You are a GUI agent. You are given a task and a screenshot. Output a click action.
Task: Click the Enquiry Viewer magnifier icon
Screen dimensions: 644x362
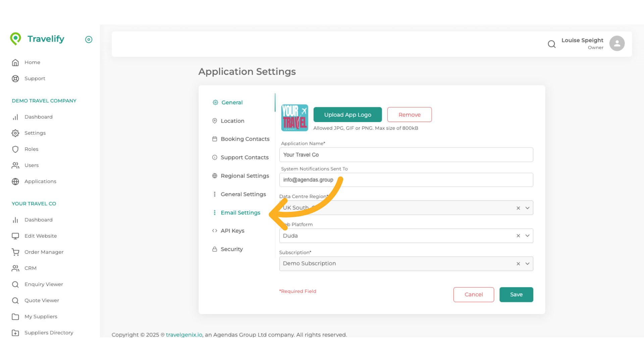15,284
